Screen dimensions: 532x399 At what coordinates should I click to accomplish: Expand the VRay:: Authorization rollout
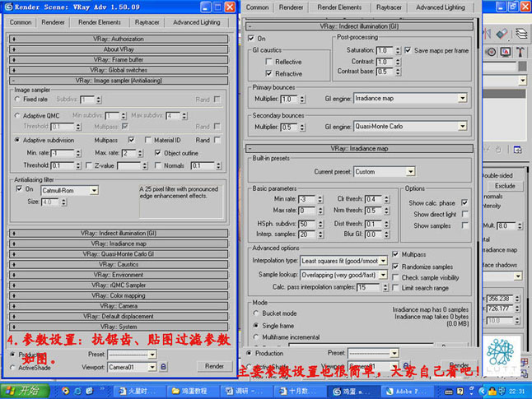pos(119,39)
